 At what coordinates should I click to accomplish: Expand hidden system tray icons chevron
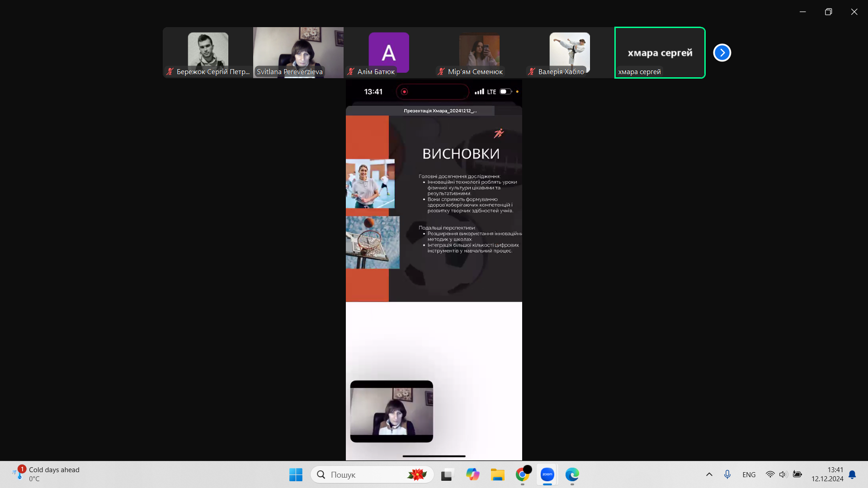(x=709, y=474)
